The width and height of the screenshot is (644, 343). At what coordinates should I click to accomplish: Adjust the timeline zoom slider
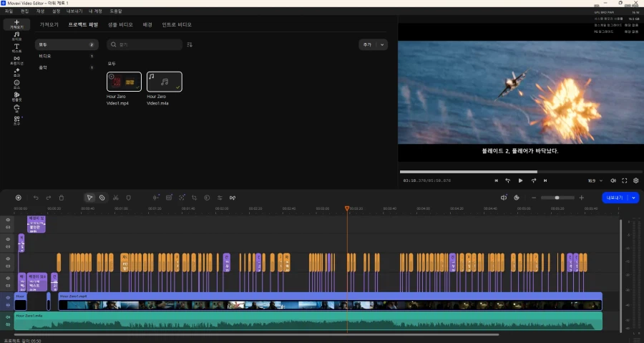(557, 198)
